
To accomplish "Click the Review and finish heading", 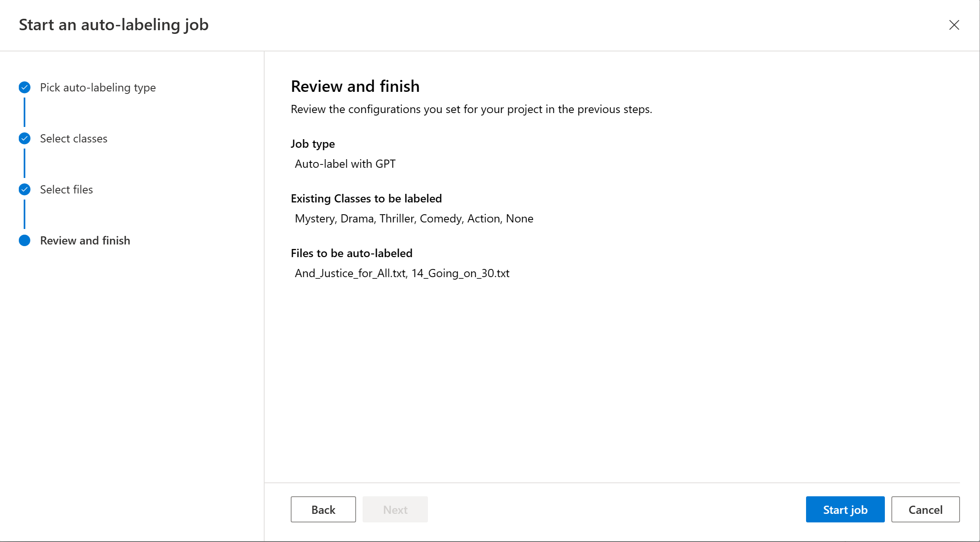I will pos(355,86).
